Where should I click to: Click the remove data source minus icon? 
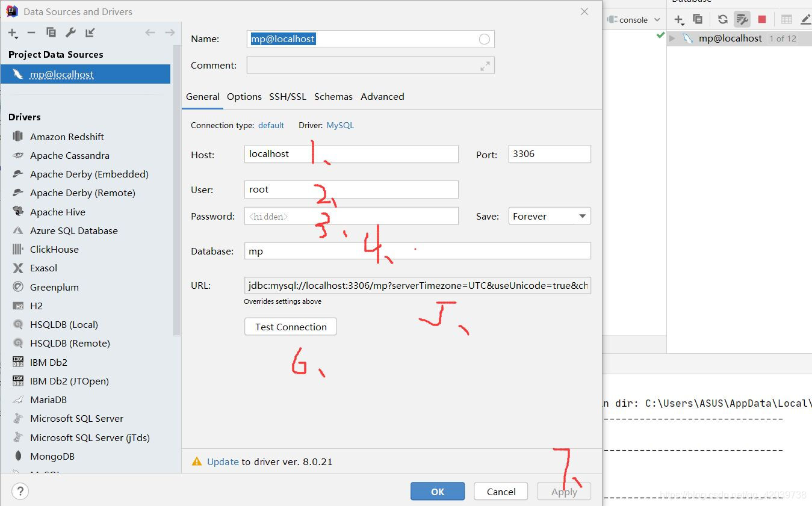coord(31,32)
